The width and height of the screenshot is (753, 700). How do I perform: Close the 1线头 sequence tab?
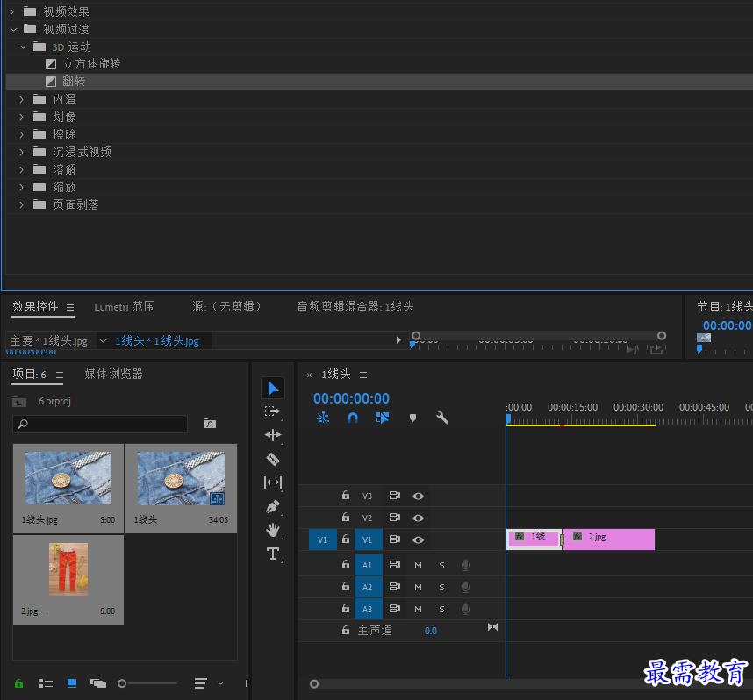pyautogui.click(x=309, y=375)
